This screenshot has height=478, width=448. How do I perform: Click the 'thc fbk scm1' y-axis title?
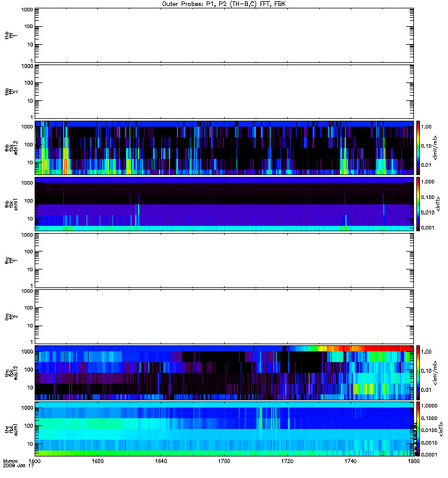[x=11, y=429]
